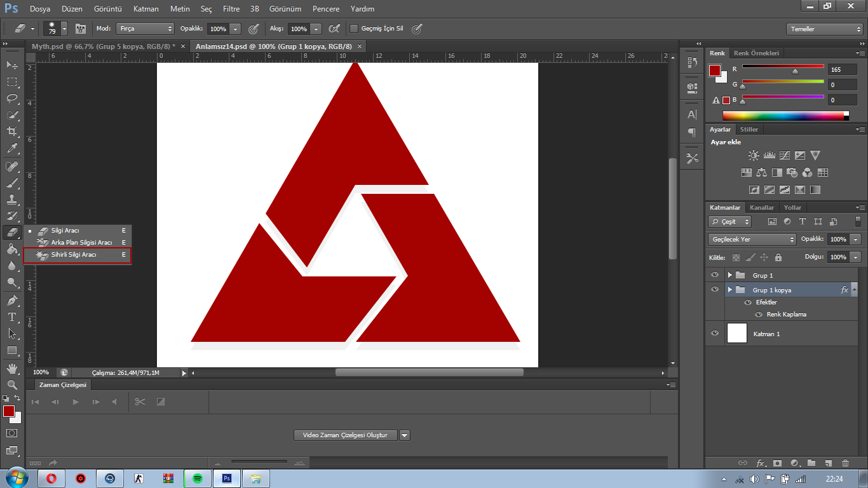Toggle lock all for layer

pyautogui.click(x=778, y=257)
